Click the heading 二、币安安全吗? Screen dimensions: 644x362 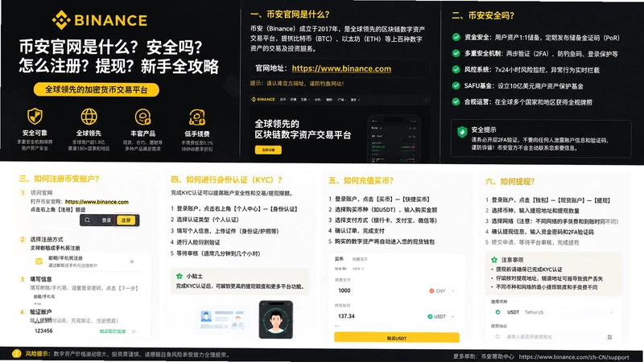click(x=483, y=15)
